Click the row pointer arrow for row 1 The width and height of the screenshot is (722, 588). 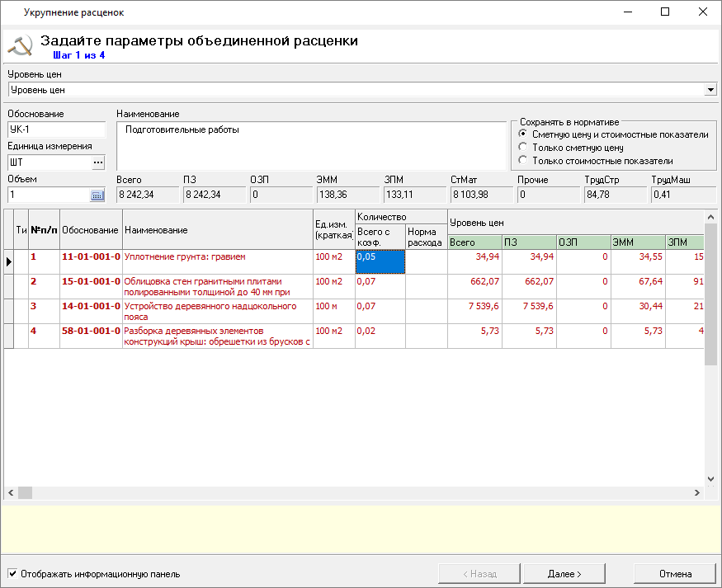point(9,261)
